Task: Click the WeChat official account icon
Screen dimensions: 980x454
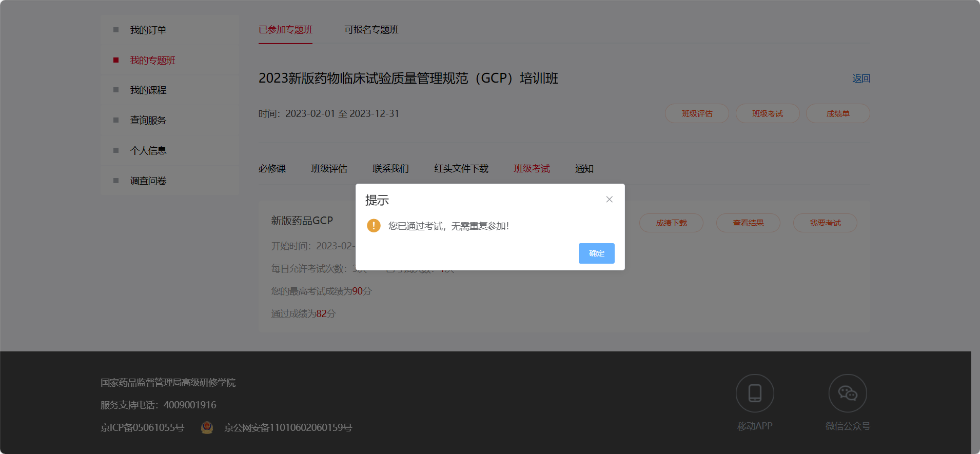Action: [847, 393]
